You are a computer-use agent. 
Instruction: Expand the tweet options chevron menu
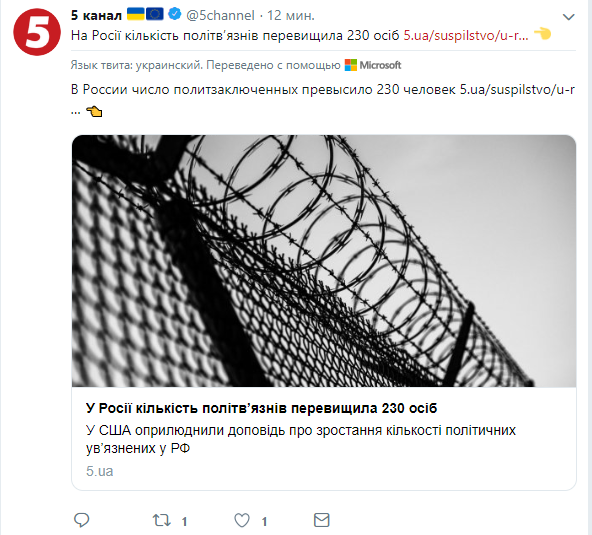pyautogui.click(x=569, y=17)
